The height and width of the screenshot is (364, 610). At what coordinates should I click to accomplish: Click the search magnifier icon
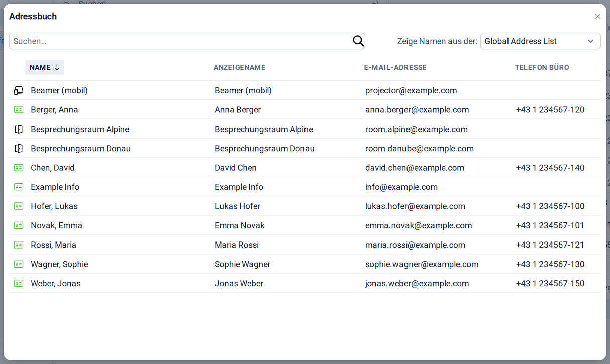tap(358, 41)
